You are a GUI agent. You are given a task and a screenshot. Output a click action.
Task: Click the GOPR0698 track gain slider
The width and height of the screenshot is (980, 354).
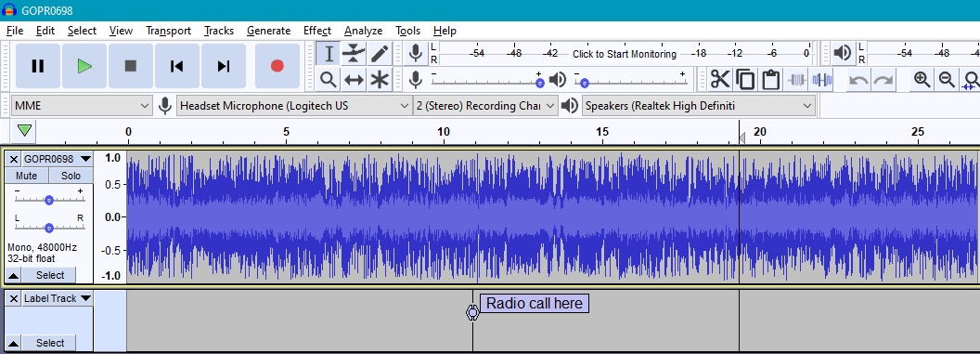click(49, 200)
